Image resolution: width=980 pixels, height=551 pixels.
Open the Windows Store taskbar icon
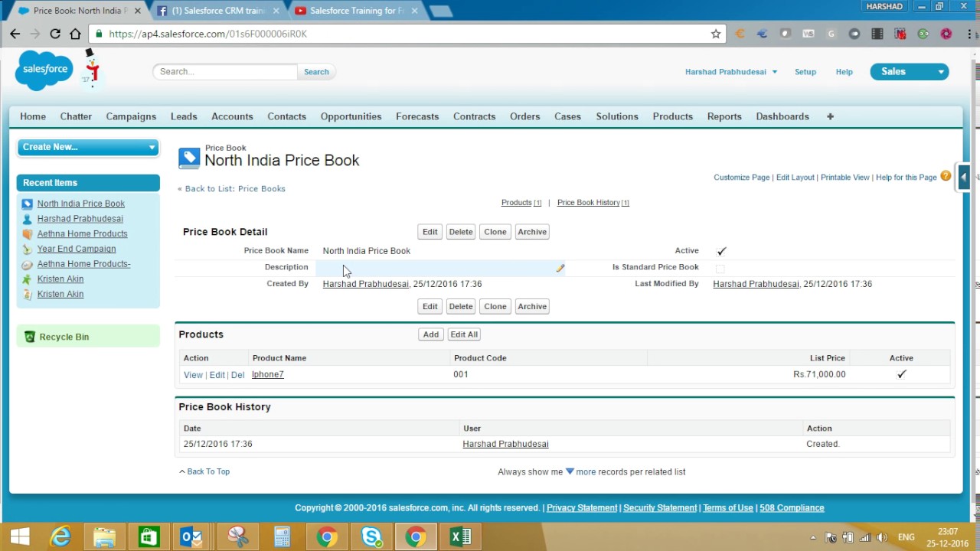[x=149, y=536]
